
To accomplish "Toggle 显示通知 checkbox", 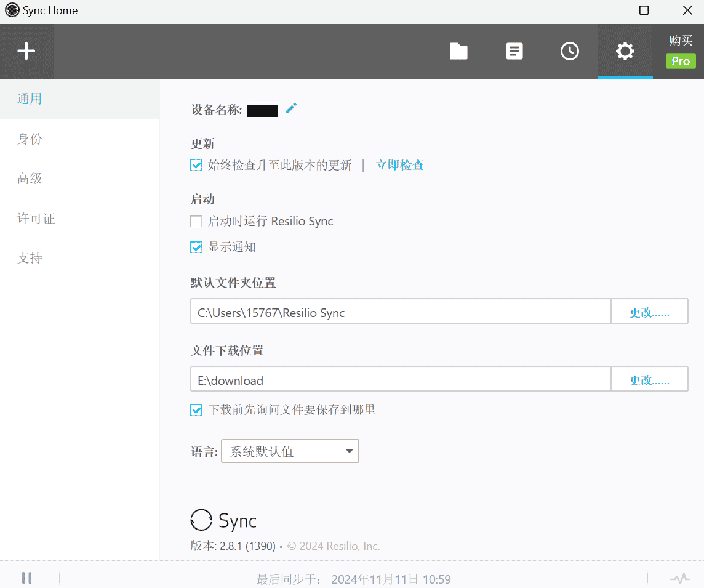I will pos(196,248).
